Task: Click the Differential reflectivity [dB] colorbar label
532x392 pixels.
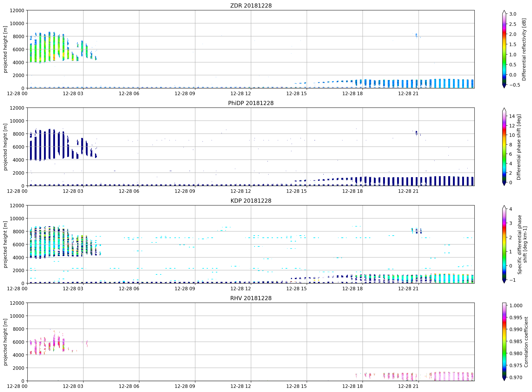Action: [x=524, y=49]
